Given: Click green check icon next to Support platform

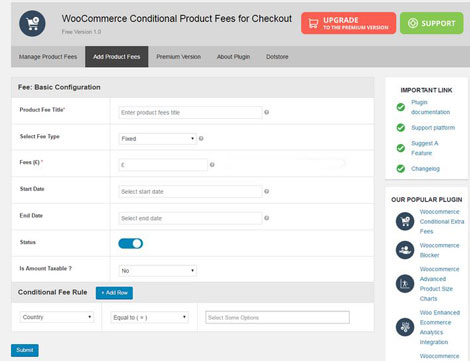Looking at the screenshot, I should 401,128.
